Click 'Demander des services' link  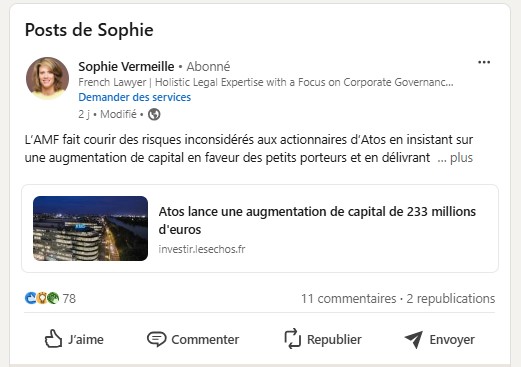click(134, 97)
